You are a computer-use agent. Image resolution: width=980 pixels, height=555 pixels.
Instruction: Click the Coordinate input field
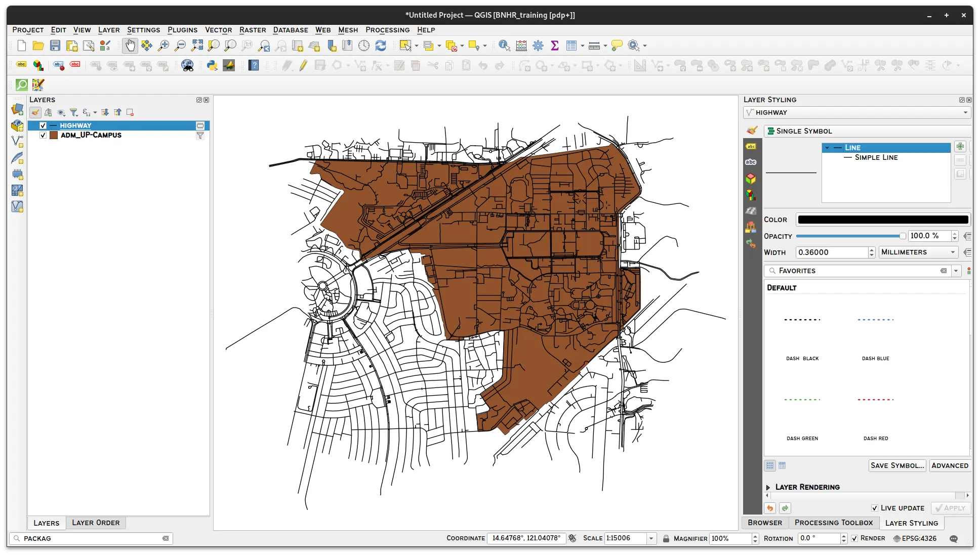(x=526, y=538)
